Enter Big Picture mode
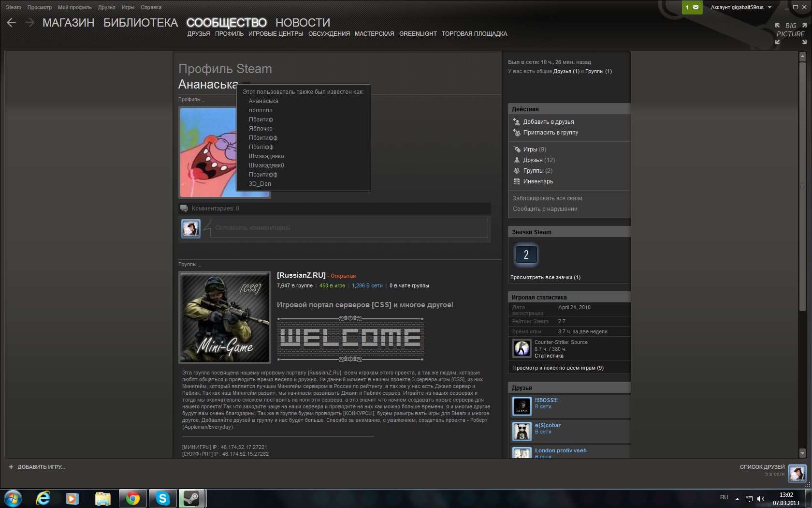The image size is (812, 508). click(791, 33)
